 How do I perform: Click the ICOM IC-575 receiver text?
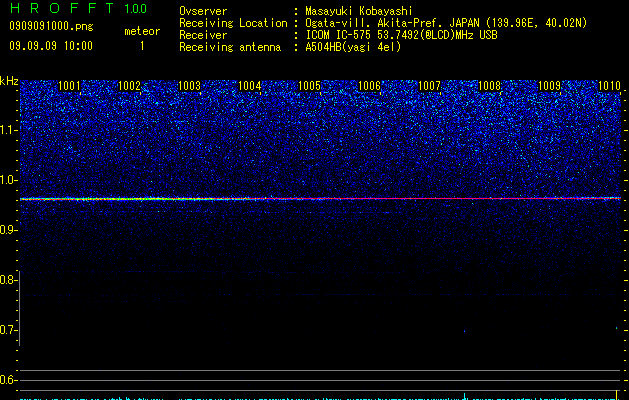(402, 35)
